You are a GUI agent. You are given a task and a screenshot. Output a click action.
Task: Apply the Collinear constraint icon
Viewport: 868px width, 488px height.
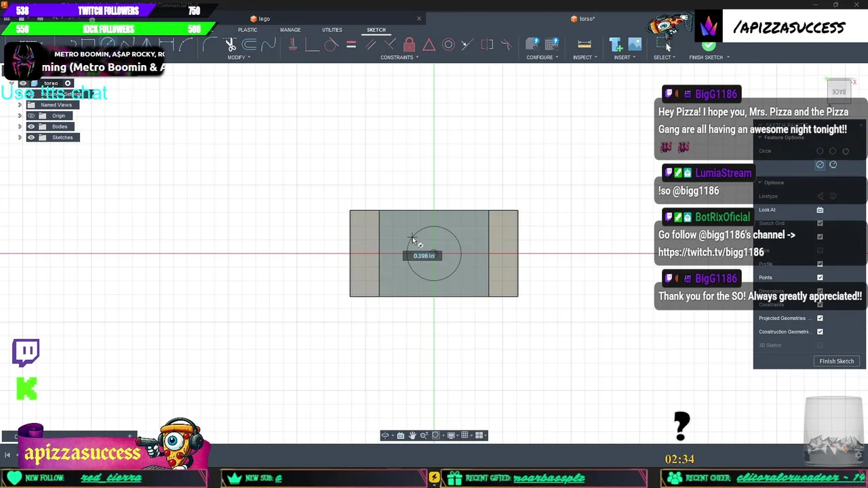click(x=467, y=45)
